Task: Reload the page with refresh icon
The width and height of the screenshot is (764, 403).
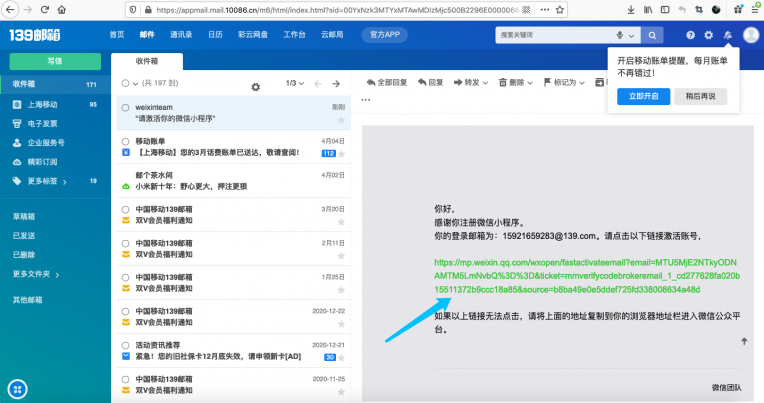Action: coord(45,10)
